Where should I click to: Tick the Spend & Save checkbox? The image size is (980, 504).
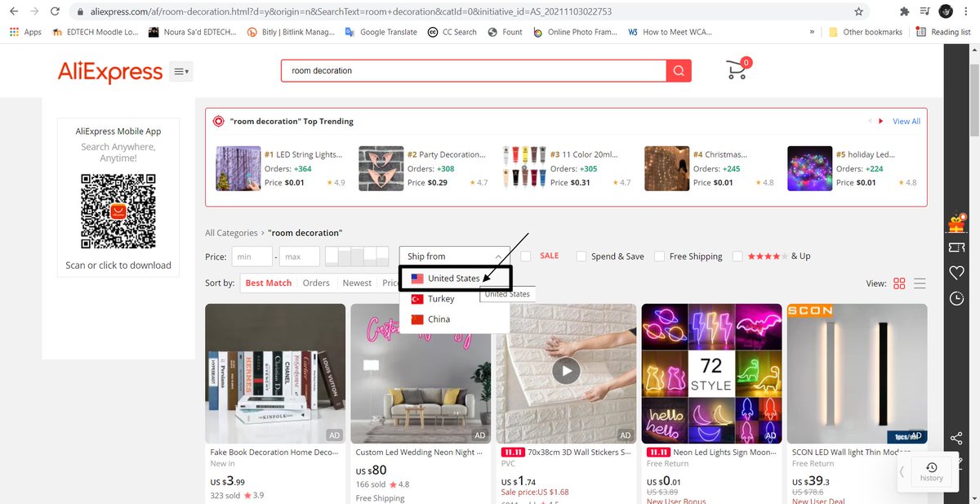(x=581, y=256)
